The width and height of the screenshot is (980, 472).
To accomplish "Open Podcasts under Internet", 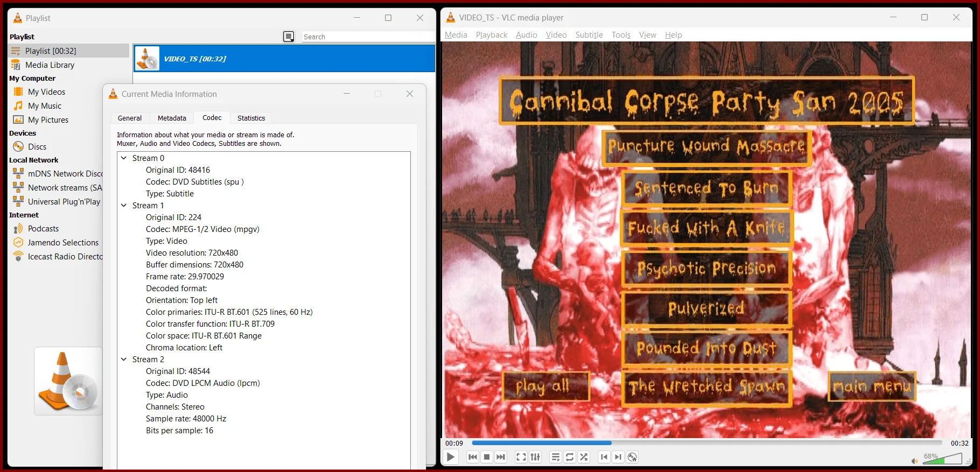I will click(x=43, y=229).
